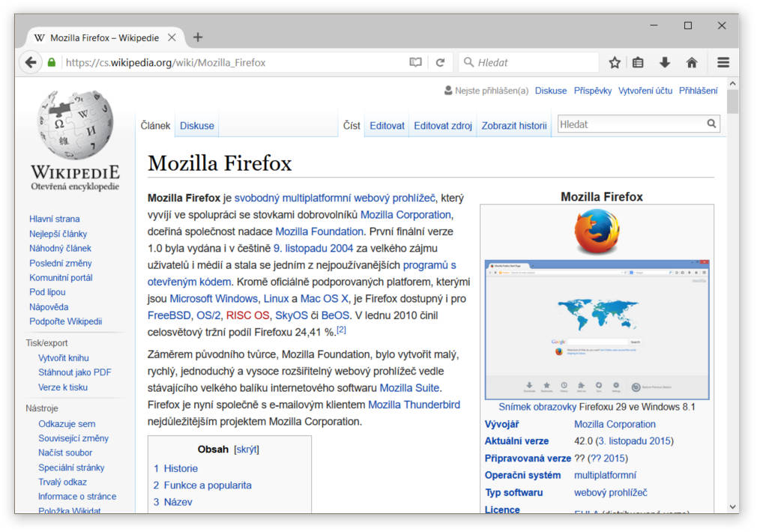This screenshot has width=757, height=532.
Task: Open the webový prohlížeč link in the infobox
Action: pos(611,492)
